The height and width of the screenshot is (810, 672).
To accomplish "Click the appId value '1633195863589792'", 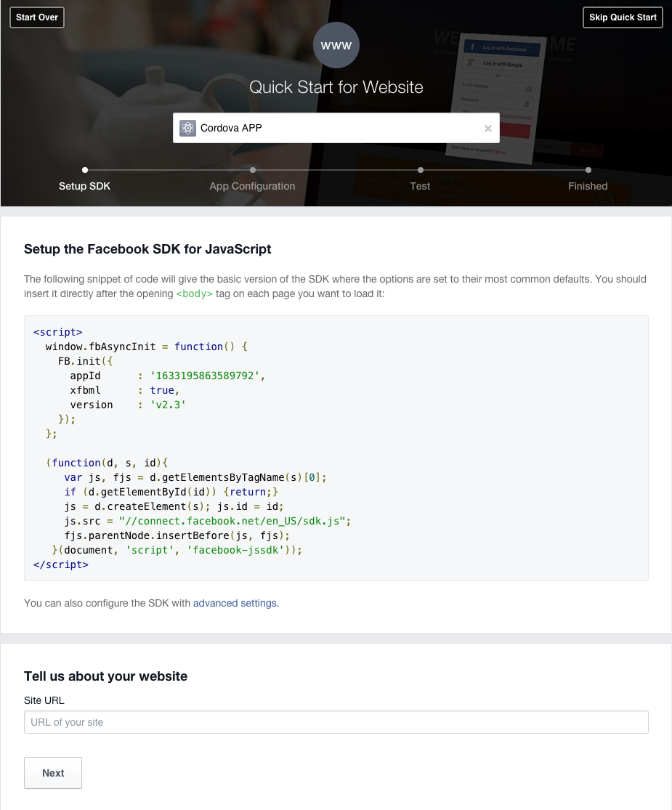I will (x=205, y=376).
